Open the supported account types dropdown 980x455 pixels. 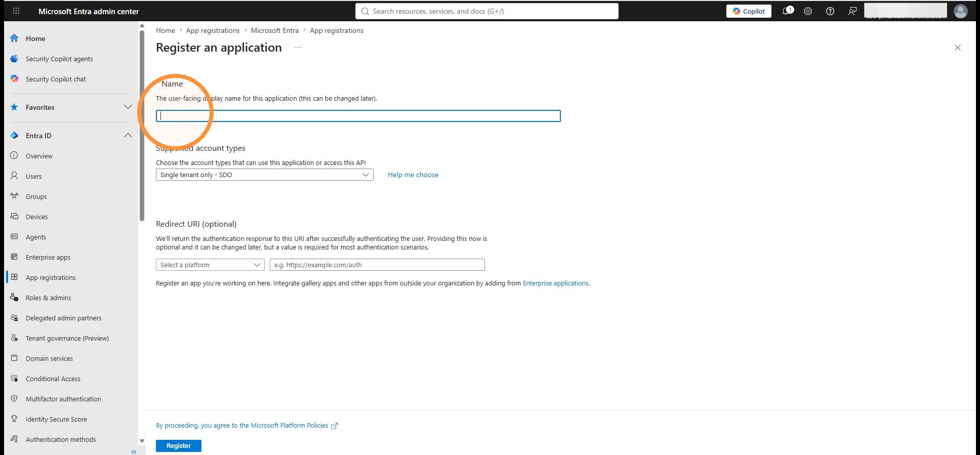click(265, 175)
